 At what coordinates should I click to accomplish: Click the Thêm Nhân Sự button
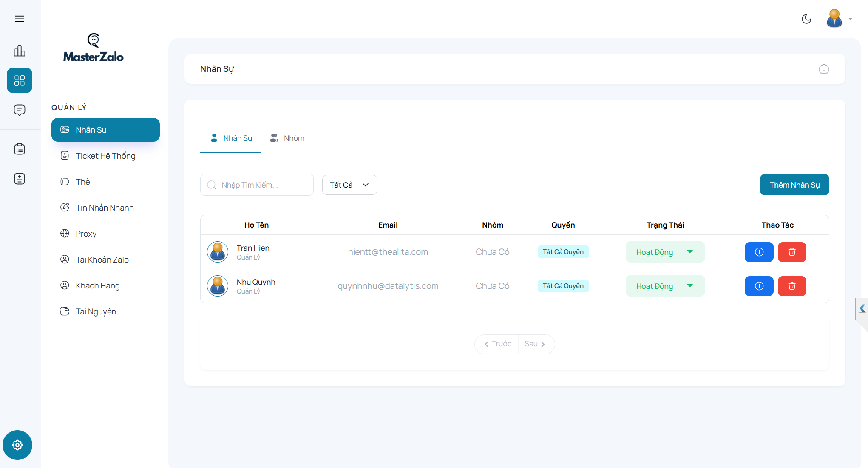pos(794,185)
